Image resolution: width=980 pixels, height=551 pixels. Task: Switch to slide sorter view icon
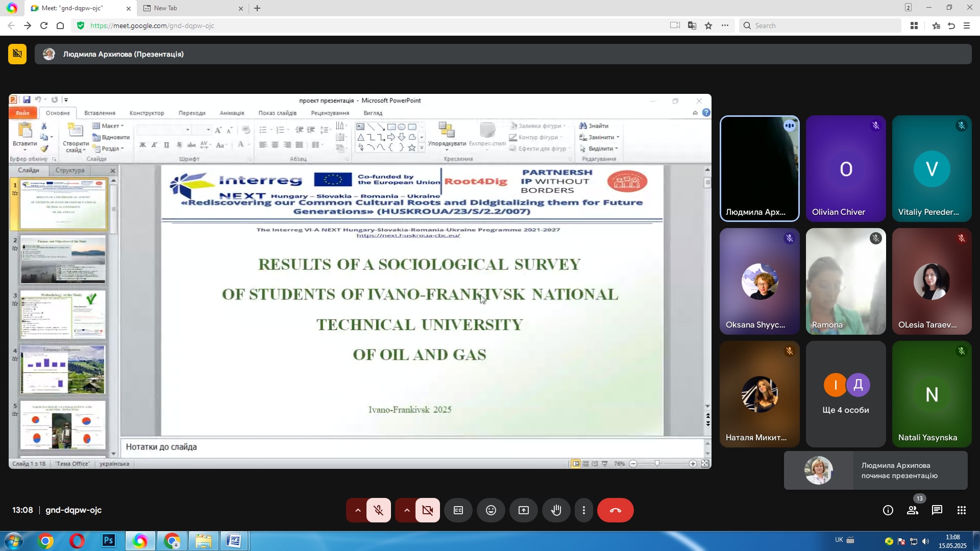pyautogui.click(x=585, y=464)
